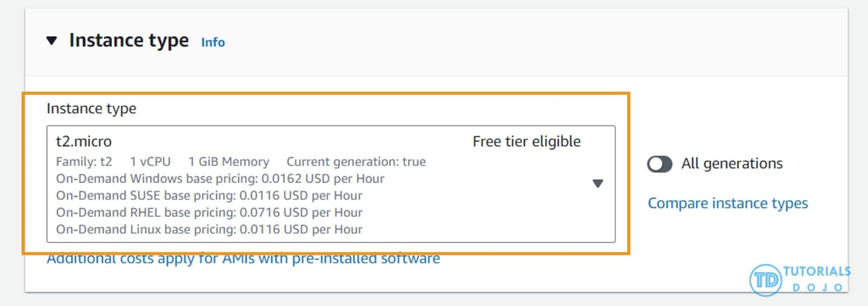Click the Free tier eligible badge
Viewport: 868px width, 306px height.
[526, 141]
